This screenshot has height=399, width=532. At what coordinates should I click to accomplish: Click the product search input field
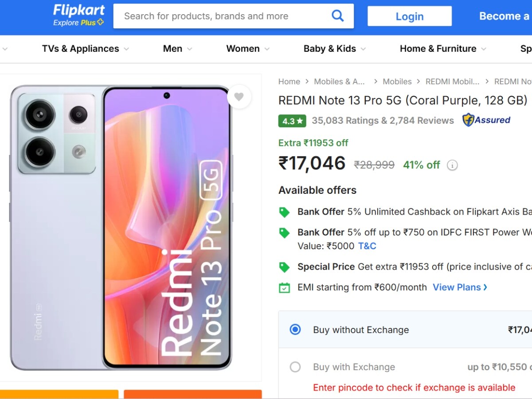point(222,16)
